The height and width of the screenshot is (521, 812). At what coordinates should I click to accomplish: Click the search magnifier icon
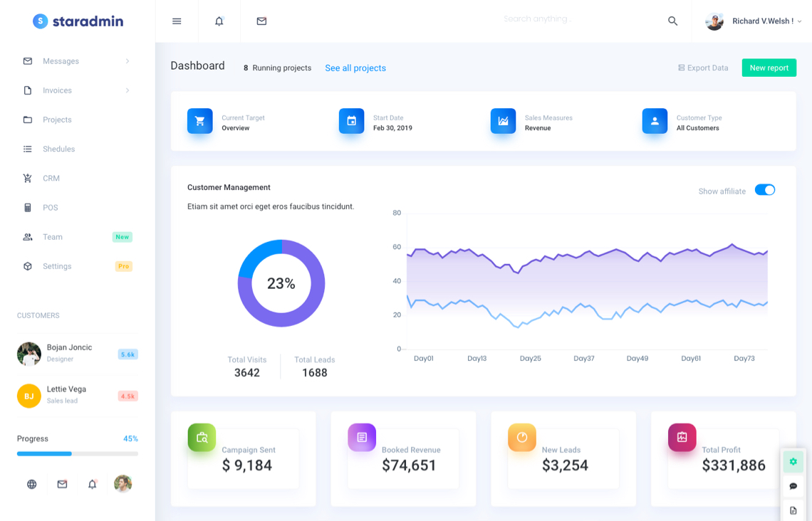[x=672, y=21]
